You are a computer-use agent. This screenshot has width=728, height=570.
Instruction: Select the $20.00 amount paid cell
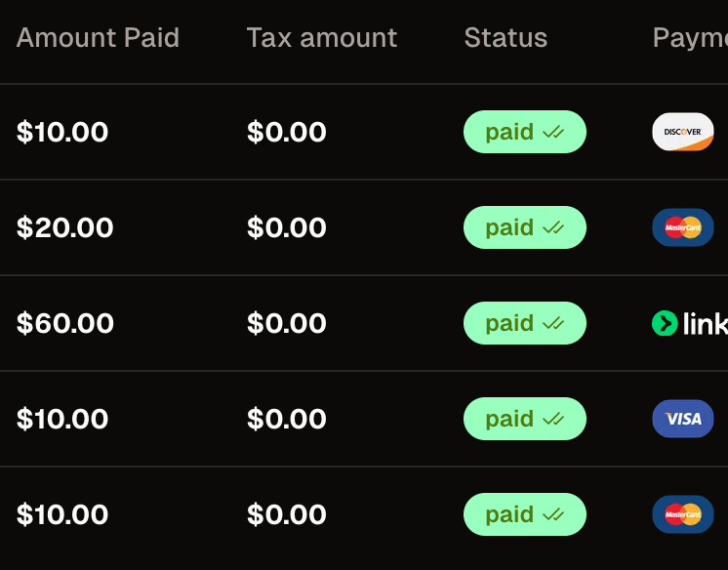click(65, 227)
